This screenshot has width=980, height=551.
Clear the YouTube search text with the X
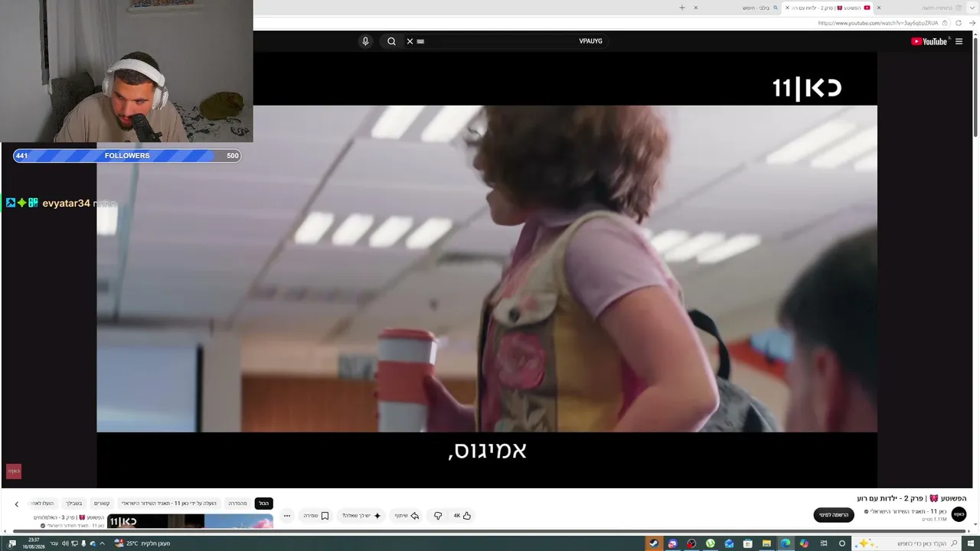[x=410, y=41]
